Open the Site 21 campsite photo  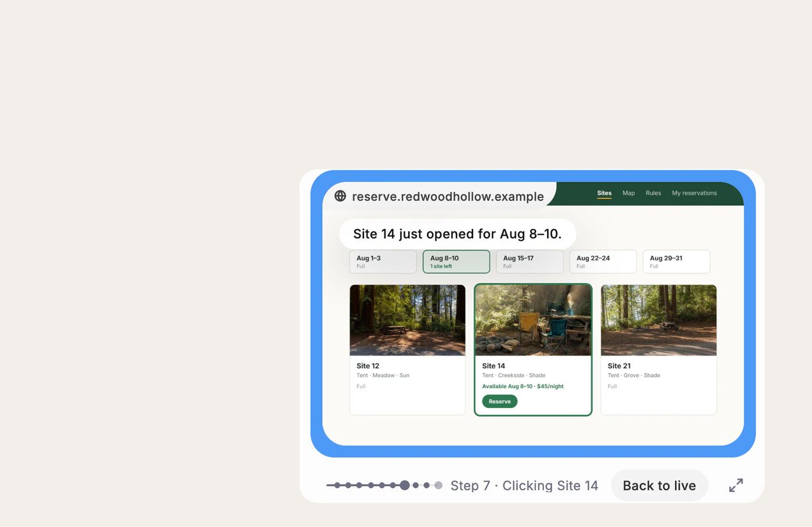pos(659,320)
